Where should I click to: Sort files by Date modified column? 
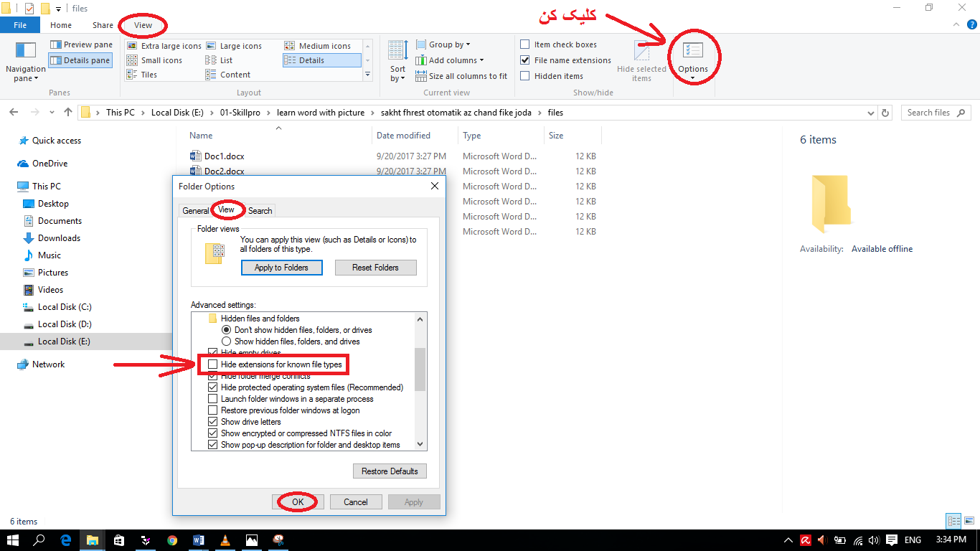[x=404, y=136]
